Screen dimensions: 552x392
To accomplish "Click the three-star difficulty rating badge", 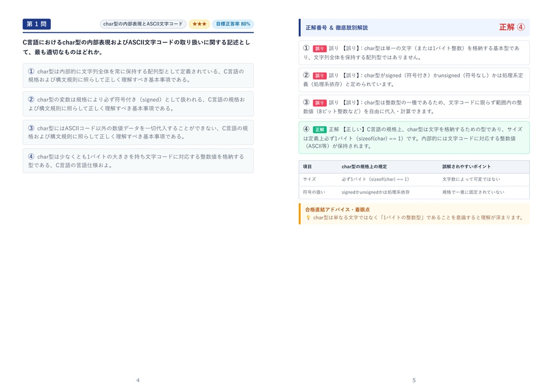I will [199, 24].
